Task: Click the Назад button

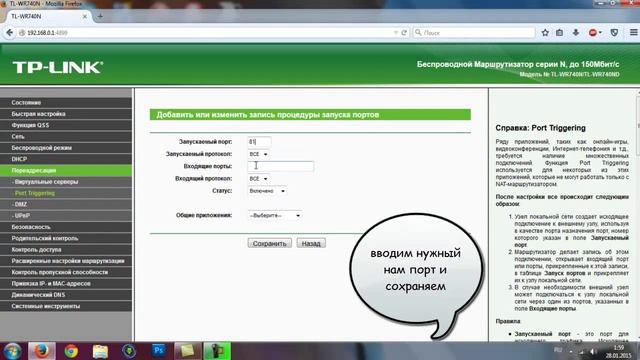Action: (311, 243)
